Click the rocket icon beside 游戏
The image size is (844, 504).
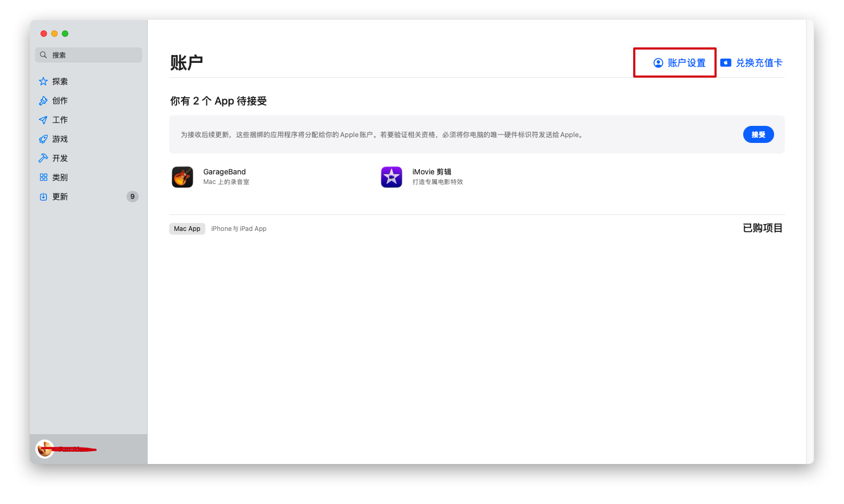pos(43,139)
